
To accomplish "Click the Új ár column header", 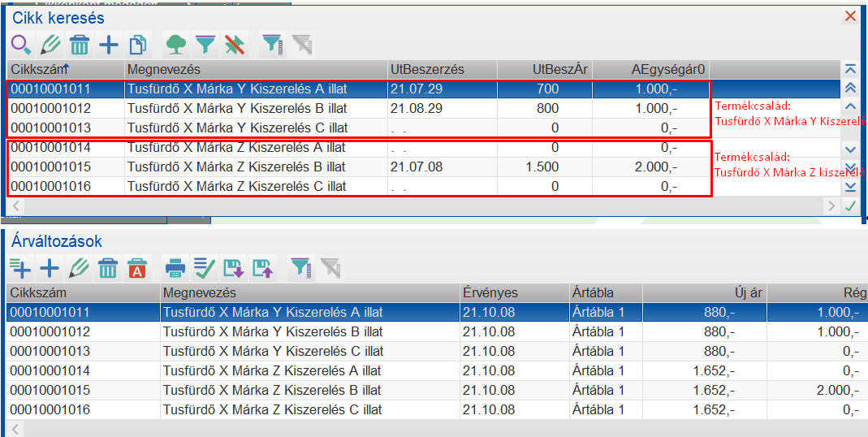I will tap(705, 292).
